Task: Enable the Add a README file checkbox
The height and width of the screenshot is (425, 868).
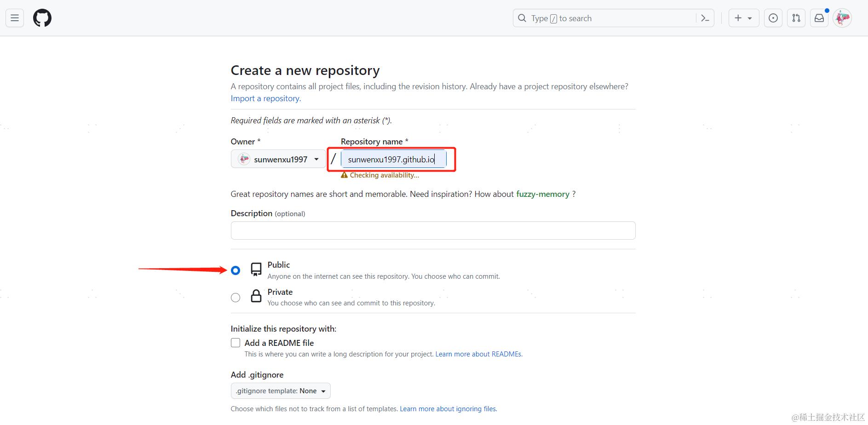Action: (x=236, y=343)
